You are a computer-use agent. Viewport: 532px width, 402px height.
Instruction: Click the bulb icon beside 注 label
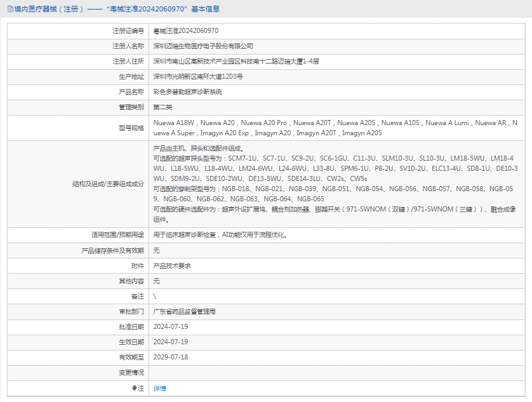point(134,387)
